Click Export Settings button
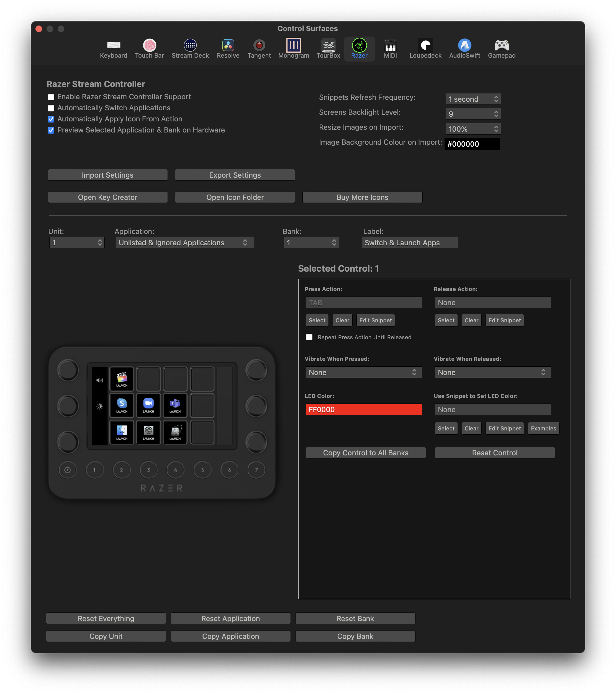This screenshot has height=694, width=616. [x=235, y=175]
